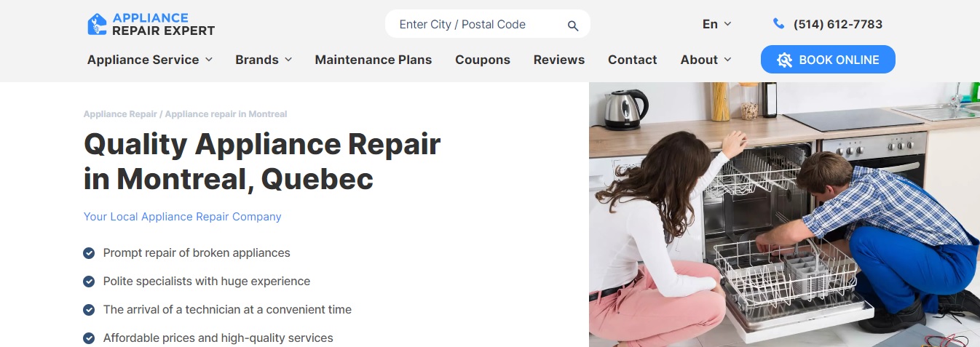This screenshot has height=347, width=980.
Task: Click the blue phone icon
Action: pos(778,24)
